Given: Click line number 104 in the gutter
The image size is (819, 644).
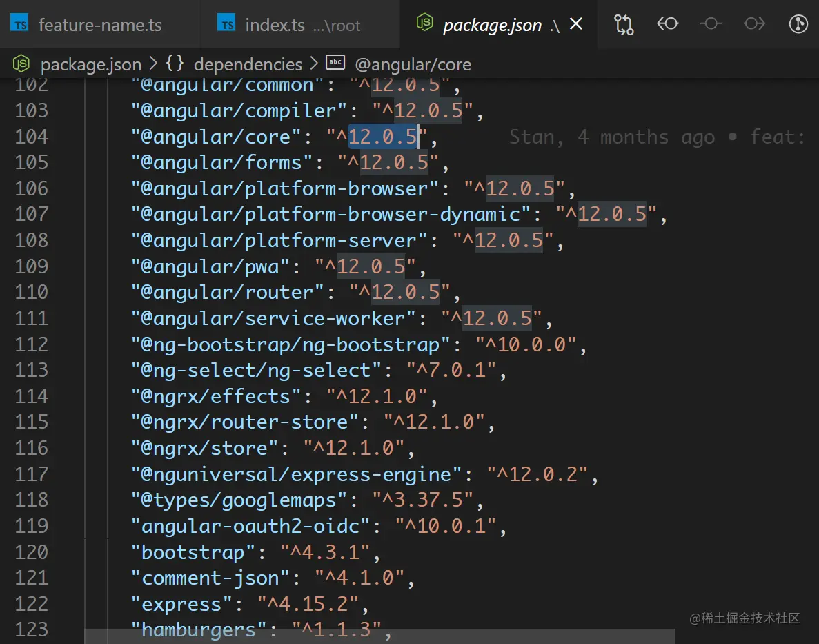Looking at the screenshot, I should [x=32, y=137].
